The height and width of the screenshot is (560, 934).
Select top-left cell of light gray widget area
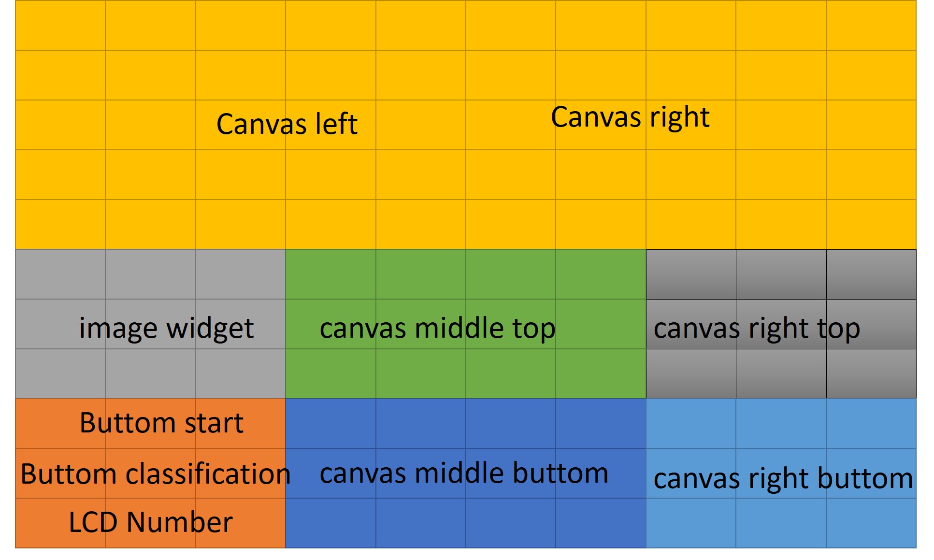click(60, 274)
